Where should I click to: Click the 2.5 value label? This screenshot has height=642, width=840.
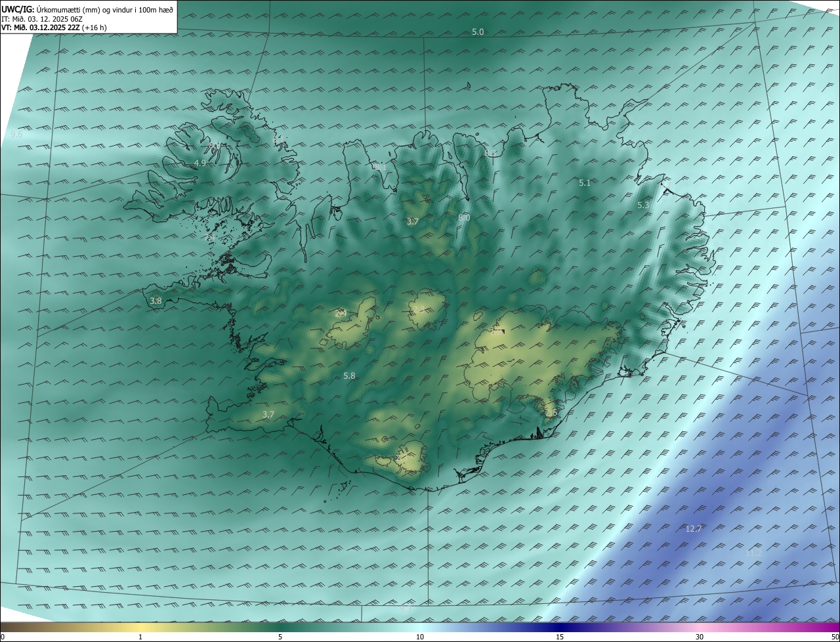(x=551, y=412)
